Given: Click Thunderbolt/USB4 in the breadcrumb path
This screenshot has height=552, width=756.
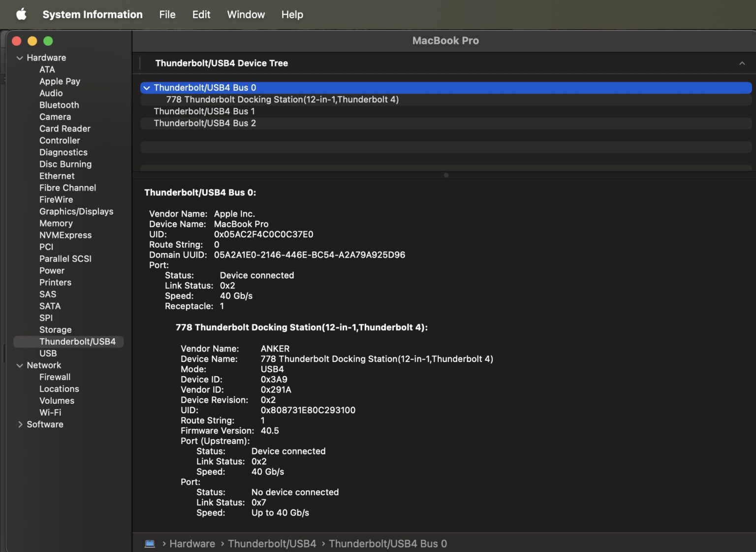Looking at the screenshot, I should [272, 543].
